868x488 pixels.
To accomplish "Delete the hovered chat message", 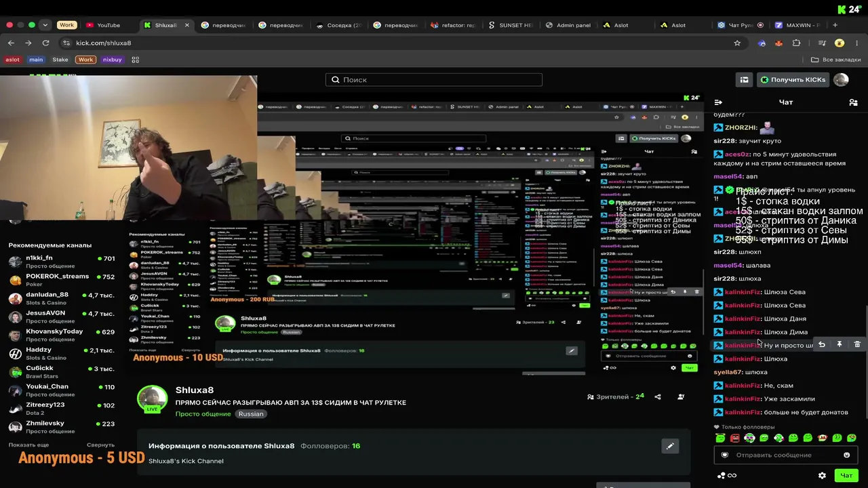I will click(857, 345).
